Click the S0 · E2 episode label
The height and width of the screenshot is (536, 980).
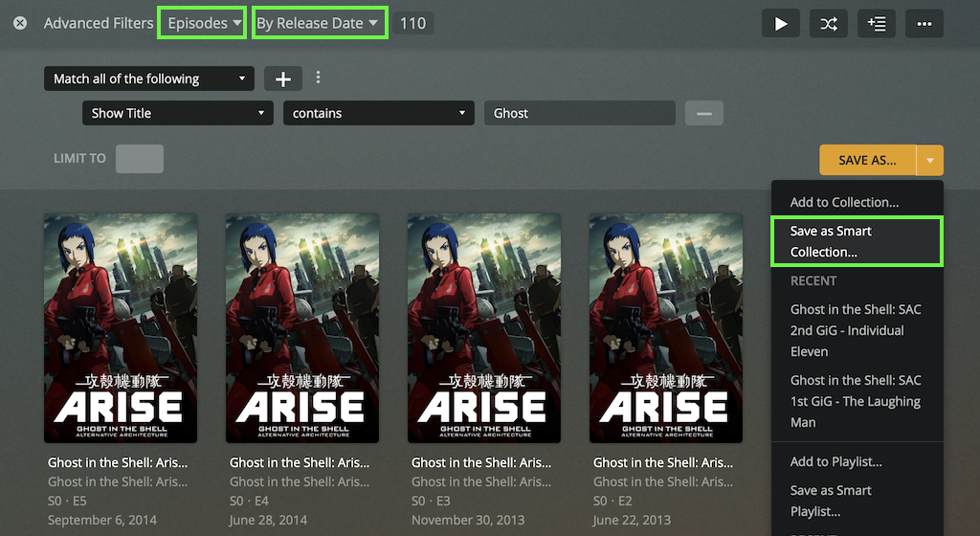click(612, 501)
